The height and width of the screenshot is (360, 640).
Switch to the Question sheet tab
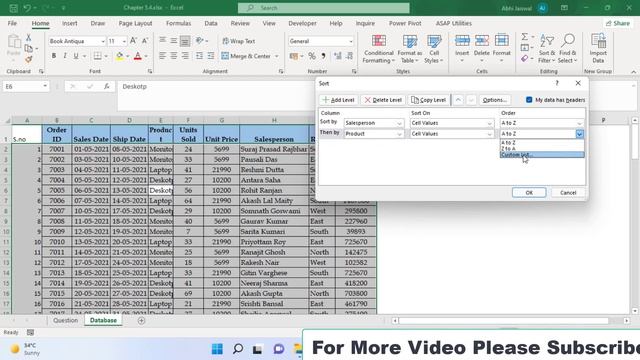(x=65, y=320)
